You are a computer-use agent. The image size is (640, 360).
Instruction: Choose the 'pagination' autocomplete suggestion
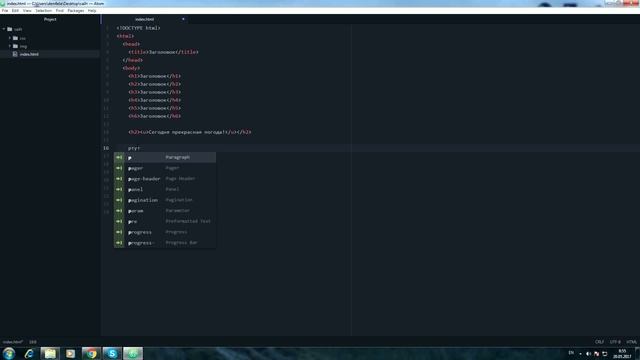pos(165,200)
